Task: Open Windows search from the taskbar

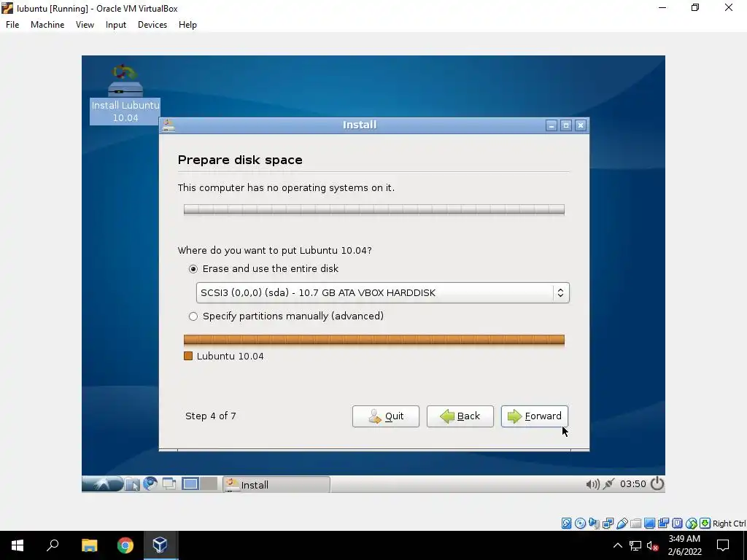Action: [53, 545]
